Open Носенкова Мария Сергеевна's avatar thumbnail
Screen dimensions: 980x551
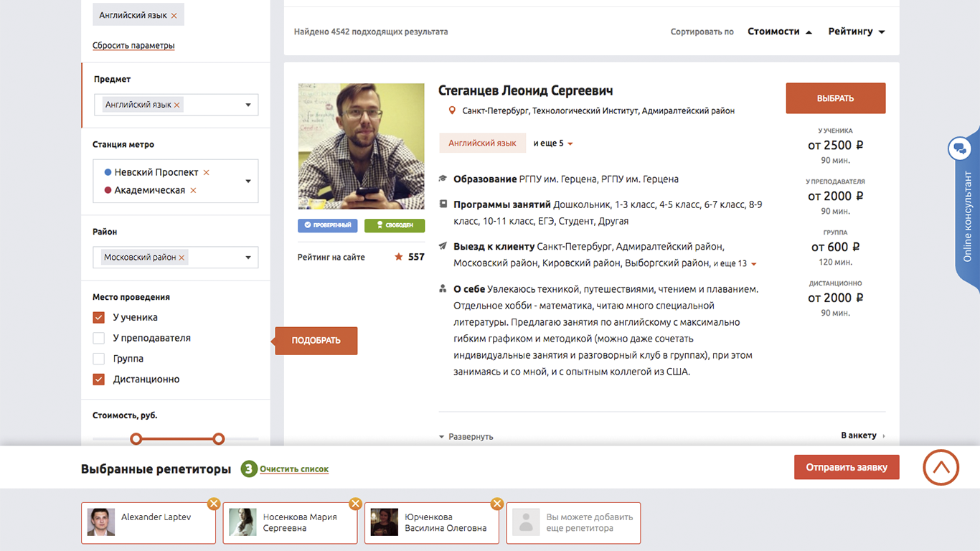click(242, 522)
